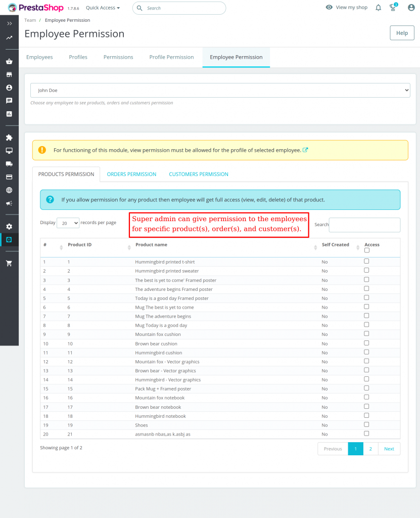Click the PrestaShop logo

(x=36, y=8)
